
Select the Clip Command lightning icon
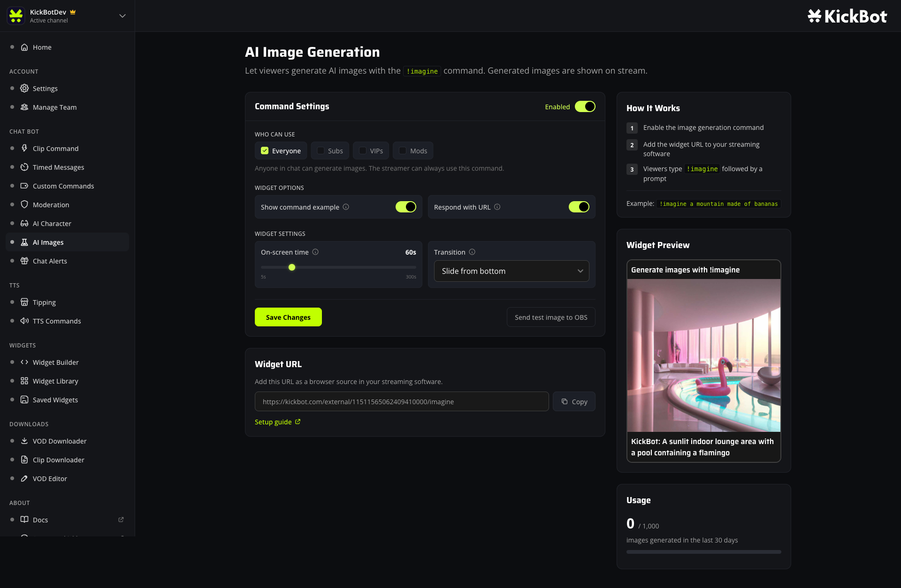coord(24,149)
